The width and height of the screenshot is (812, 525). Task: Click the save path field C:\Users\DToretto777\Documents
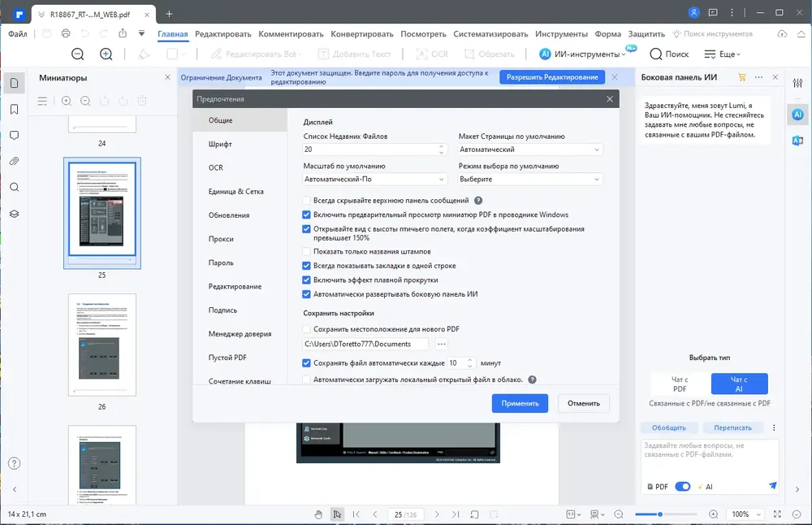pyautogui.click(x=365, y=344)
